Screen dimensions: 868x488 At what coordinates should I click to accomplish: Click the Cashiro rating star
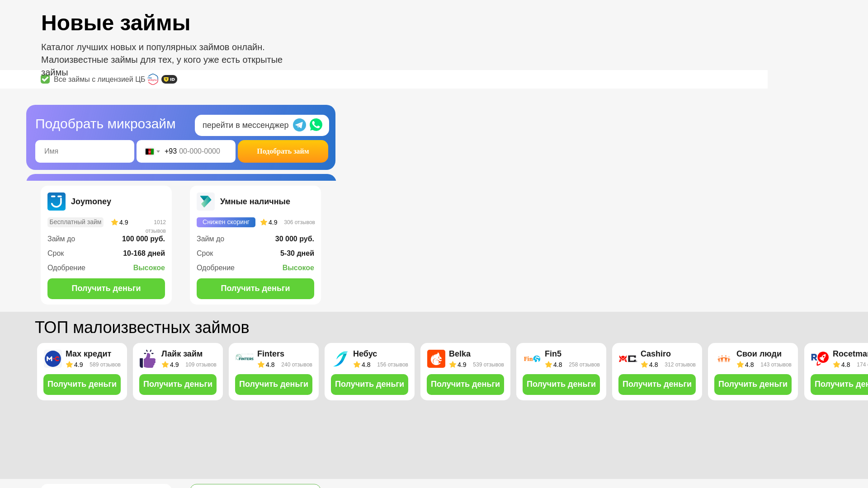[644, 365]
